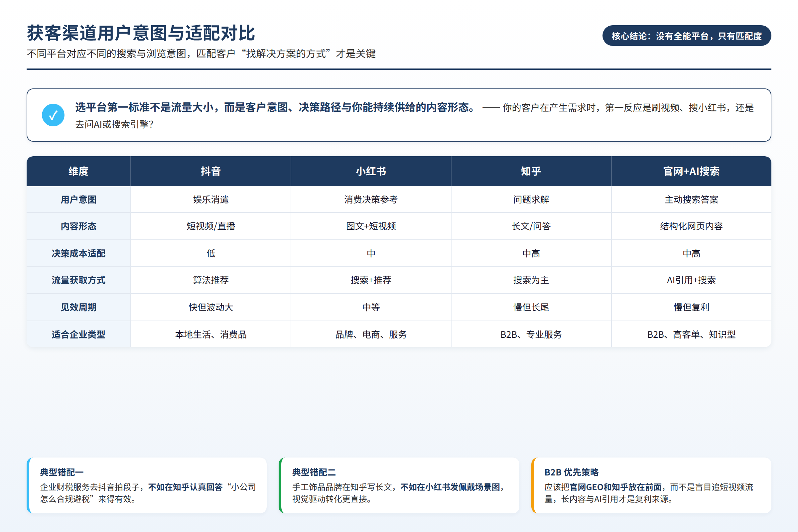Click the 核心结论 badge in the header

pos(687,36)
